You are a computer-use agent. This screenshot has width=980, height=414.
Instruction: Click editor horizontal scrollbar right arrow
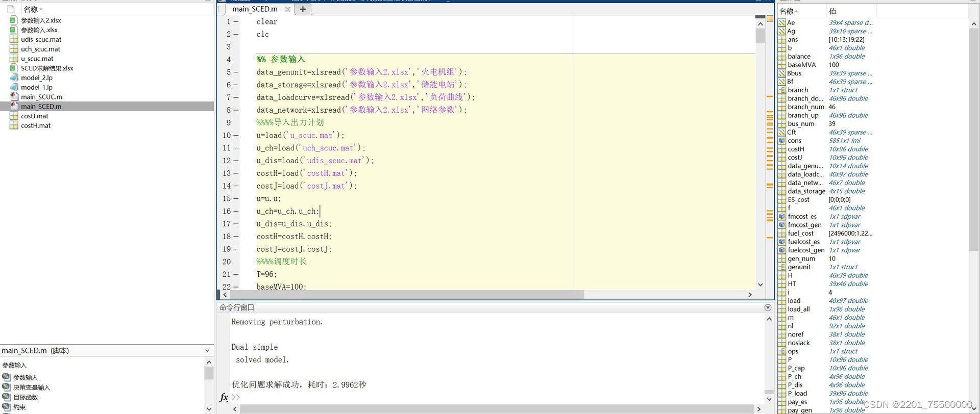coord(750,295)
